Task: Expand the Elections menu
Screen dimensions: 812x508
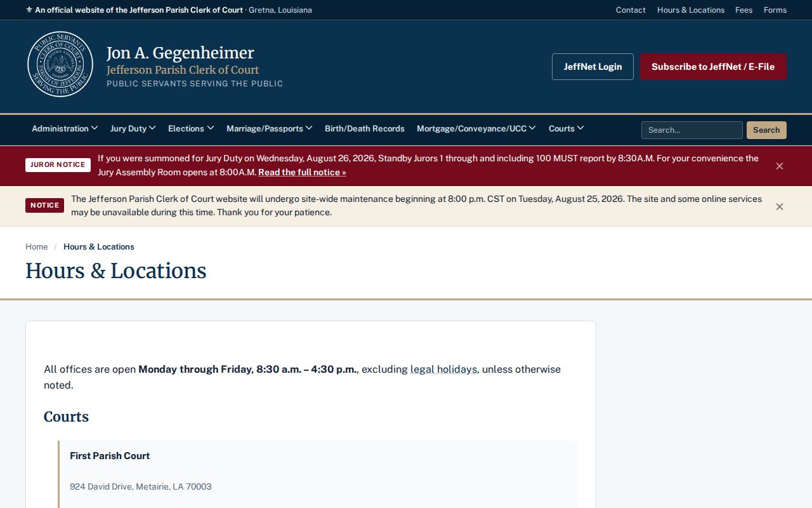Action: pyautogui.click(x=191, y=128)
